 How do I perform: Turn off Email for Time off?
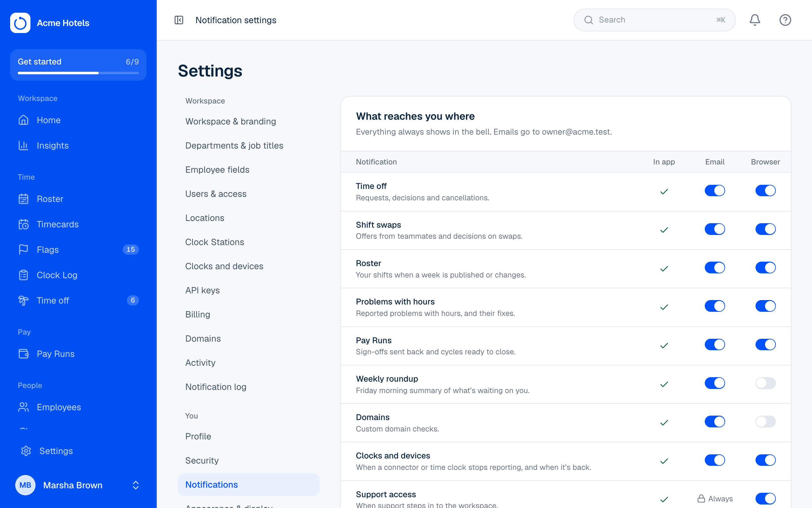pos(715,190)
